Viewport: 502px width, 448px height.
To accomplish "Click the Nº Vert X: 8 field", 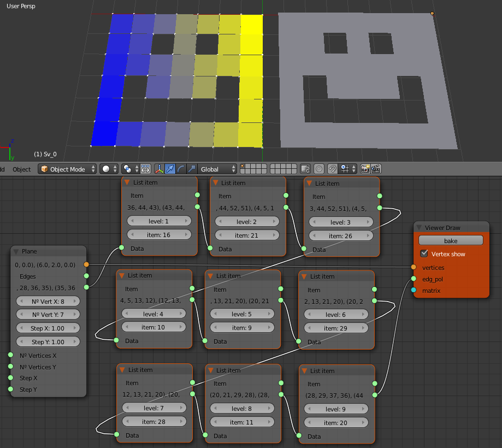I will click(x=48, y=302).
